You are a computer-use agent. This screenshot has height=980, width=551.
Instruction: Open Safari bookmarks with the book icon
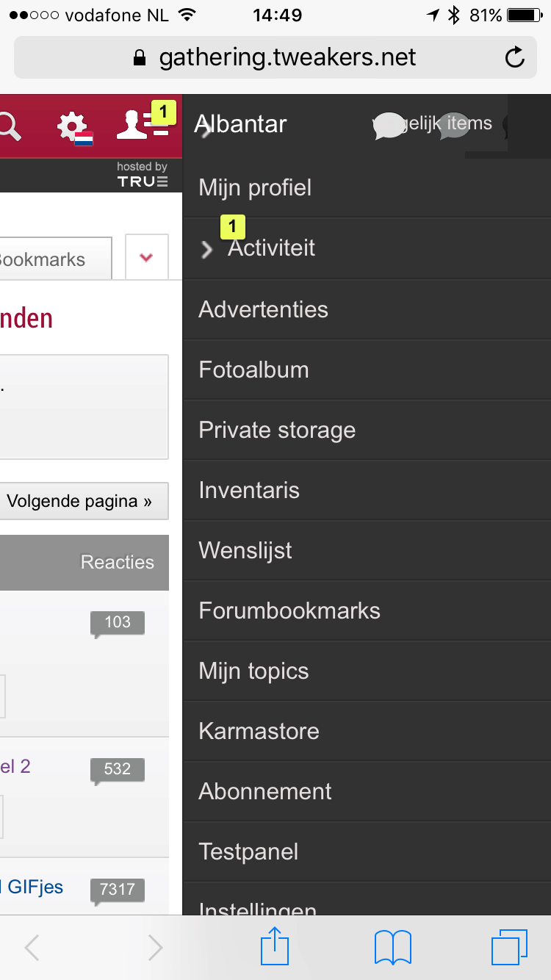[x=392, y=947]
